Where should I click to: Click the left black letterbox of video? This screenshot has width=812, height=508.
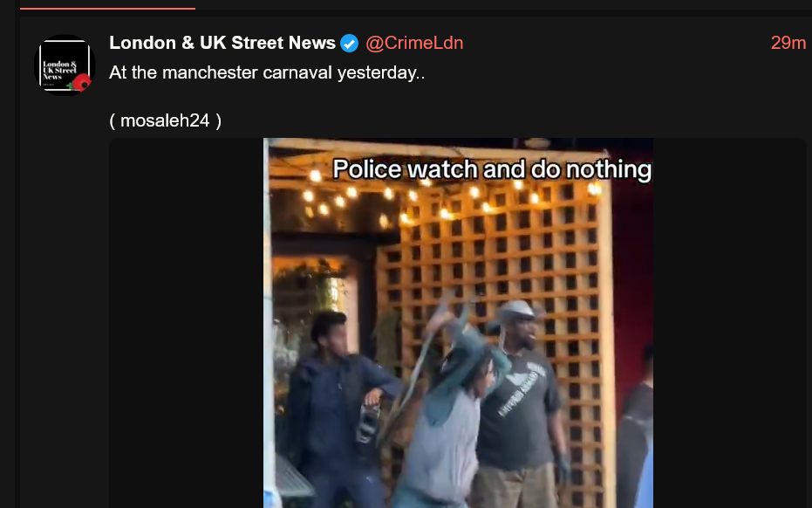tap(187, 323)
